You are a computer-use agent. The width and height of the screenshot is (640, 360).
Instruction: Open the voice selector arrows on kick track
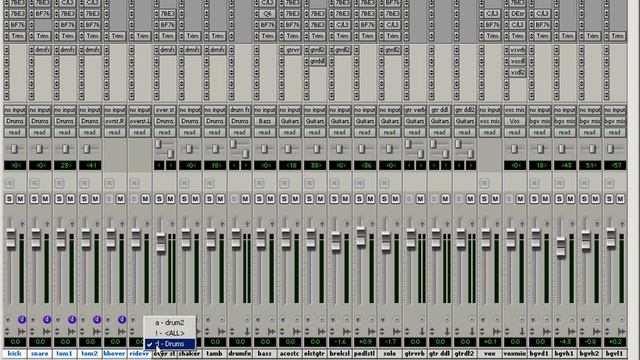pos(7,331)
